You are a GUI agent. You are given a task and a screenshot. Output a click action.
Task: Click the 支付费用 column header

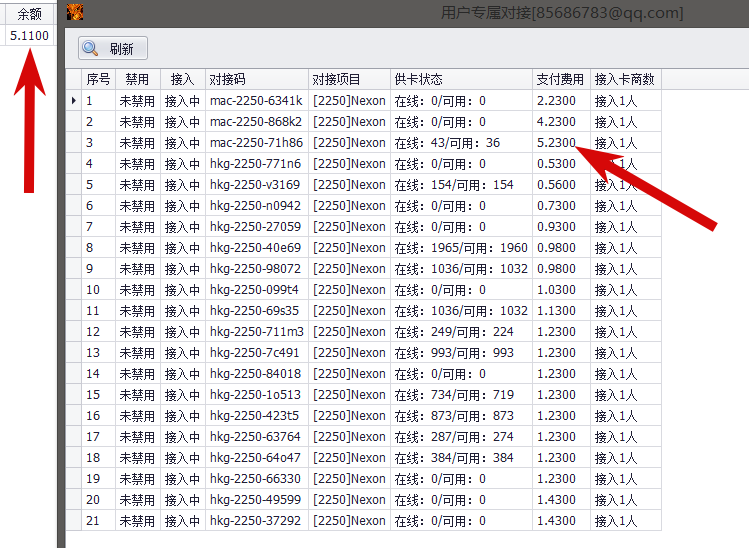pyautogui.click(x=561, y=79)
